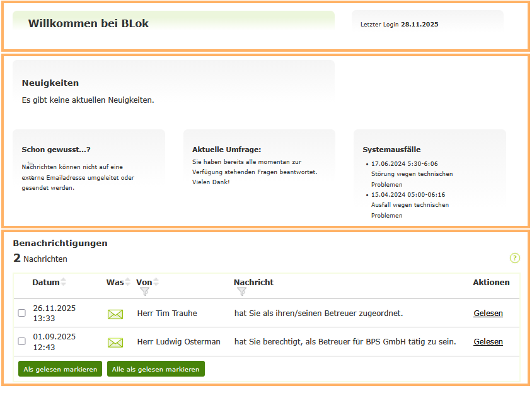Select the checkbox for the 01.09.2025 message
The width and height of the screenshot is (532, 393).
pyautogui.click(x=20, y=342)
